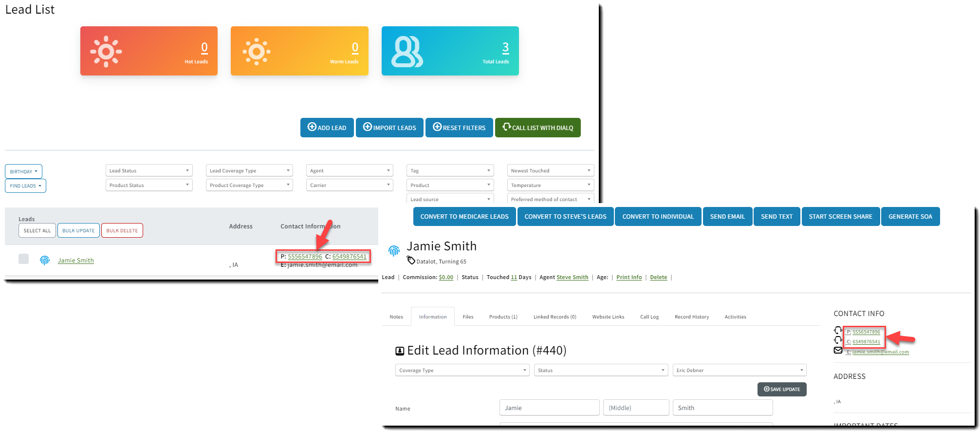Click the Hot Leads sun icon
This screenshot has height=431, width=980.
coord(106,51)
